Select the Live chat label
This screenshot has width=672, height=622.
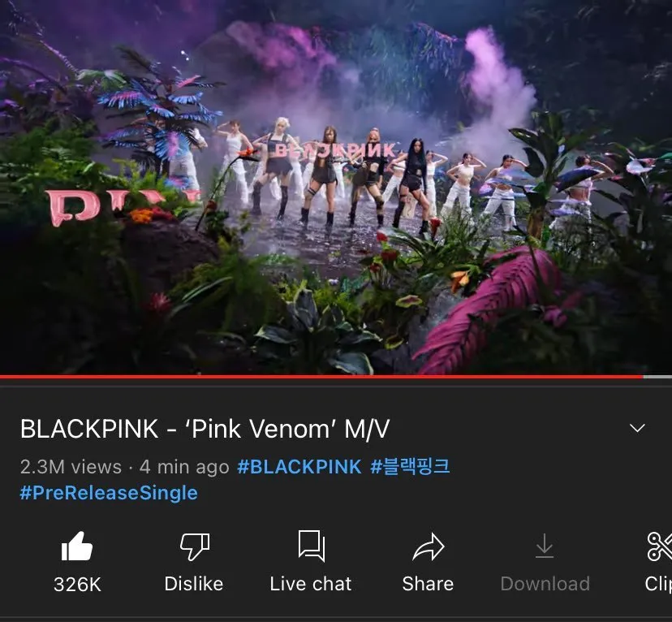311,584
